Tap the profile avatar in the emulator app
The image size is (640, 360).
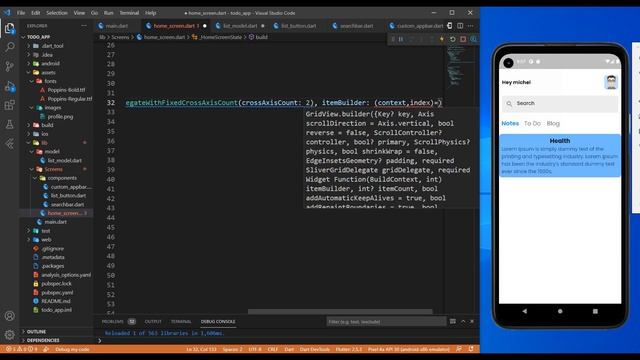611,82
